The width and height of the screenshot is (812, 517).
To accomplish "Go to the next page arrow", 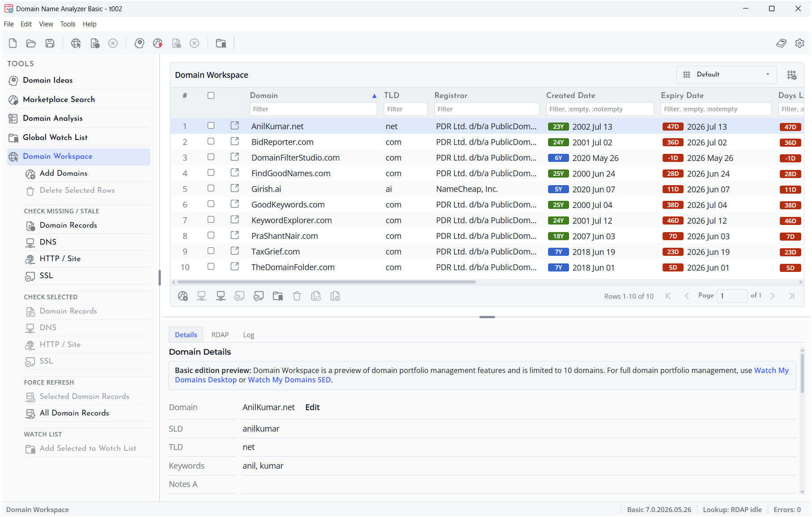I will pos(772,296).
